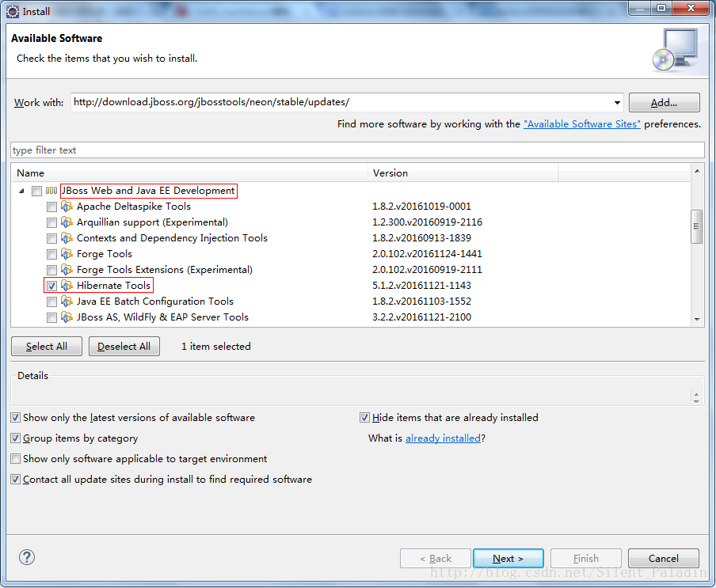Click the JBoss AS, WildFly & EAP icon
716x588 pixels.
[x=67, y=317]
